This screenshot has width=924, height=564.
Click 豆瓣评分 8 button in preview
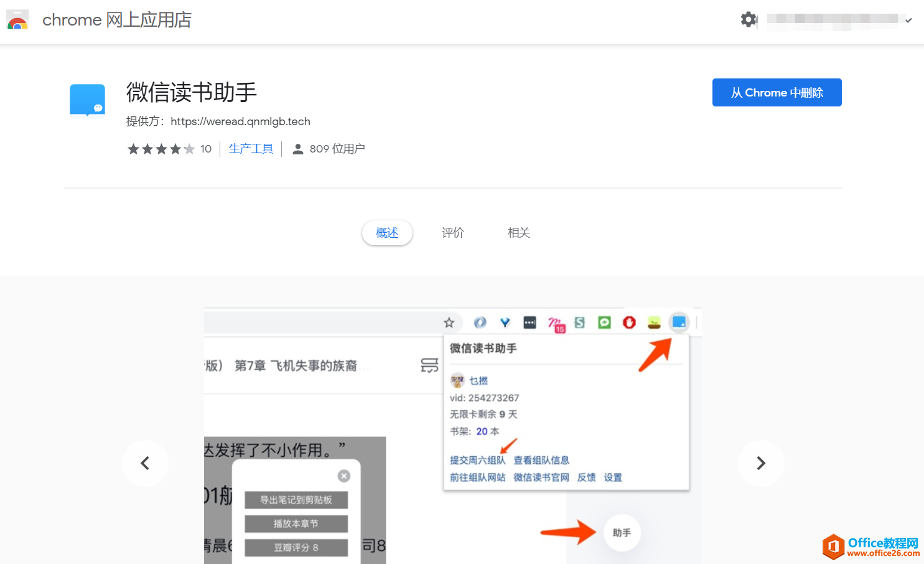tap(296, 547)
